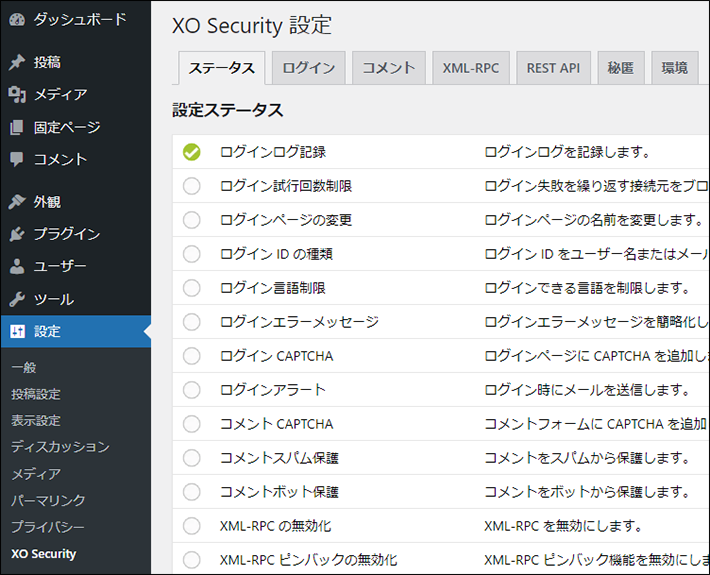Click status circle for XML-RPC ピンバックの無効化
This screenshot has height=575, width=710.
(x=192, y=560)
